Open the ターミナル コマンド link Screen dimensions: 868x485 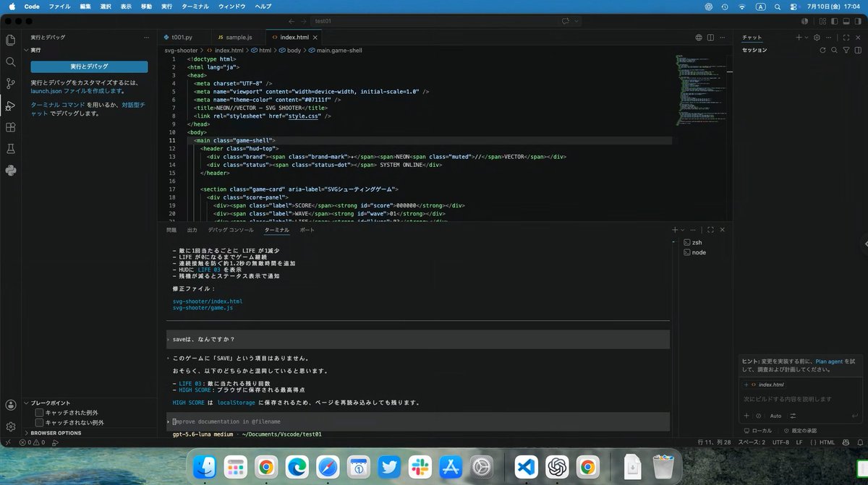(56, 105)
